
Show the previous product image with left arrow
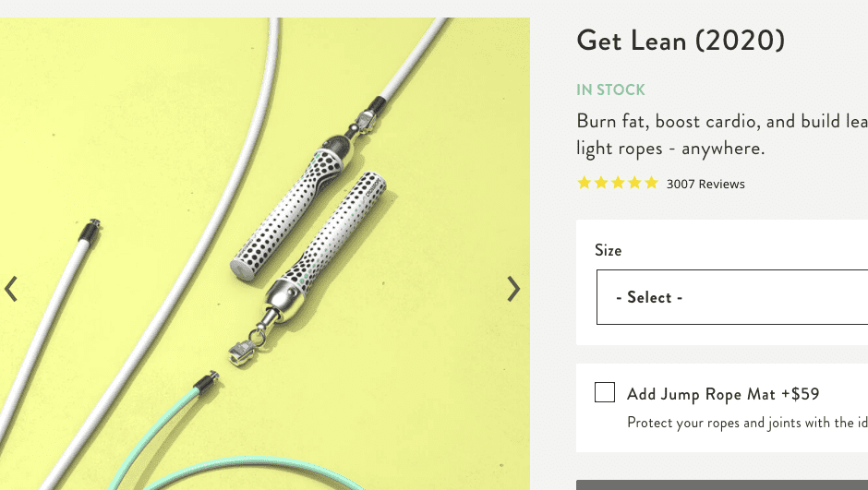coord(11,289)
